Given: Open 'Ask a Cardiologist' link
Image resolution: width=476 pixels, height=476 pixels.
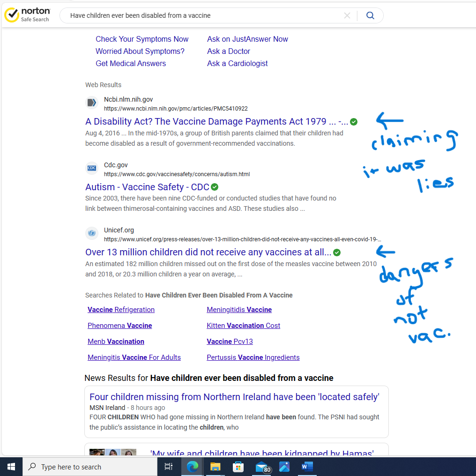Looking at the screenshot, I should 237,63.
